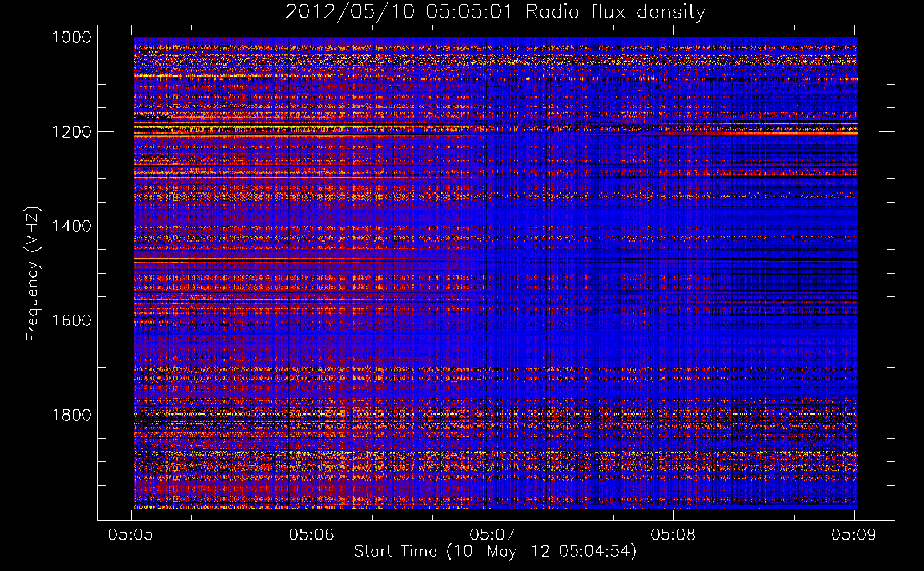Screen dimensions: 924x571
Task: Click the 05:06 time tick label
Action: coord(311,534)
